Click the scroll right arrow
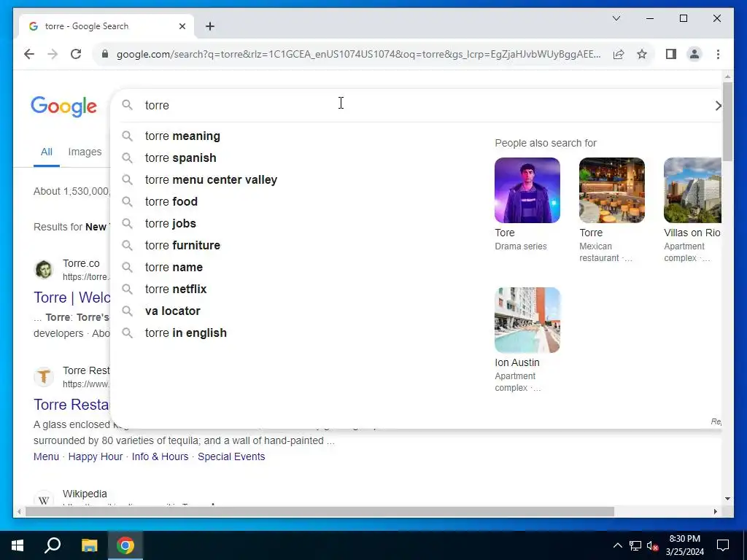This screenshot has height=560, width=747. [715, 511]
